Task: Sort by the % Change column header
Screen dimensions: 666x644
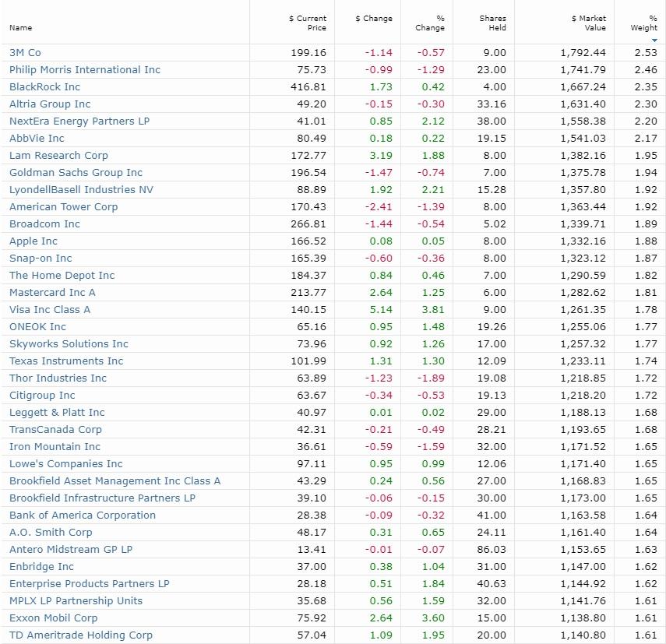Action: pyautogui.click(x=428, y=23)
